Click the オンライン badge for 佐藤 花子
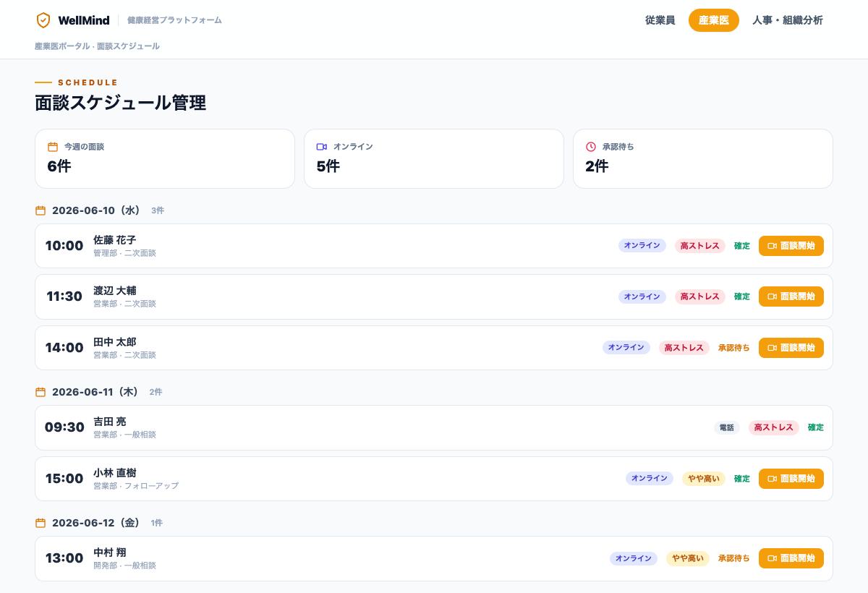The height and width of the screenshot is (593, 868). click(x=642, y=246)
